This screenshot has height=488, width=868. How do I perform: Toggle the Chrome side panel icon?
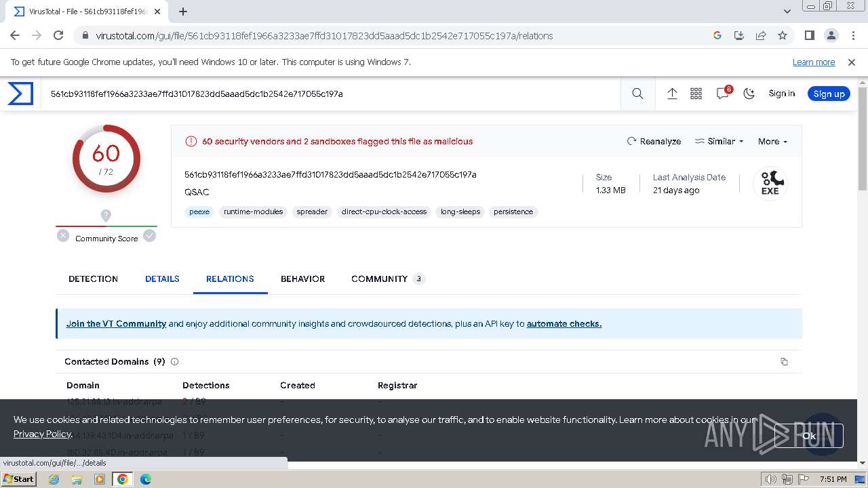pyautogui.click(x=809, y=35)
